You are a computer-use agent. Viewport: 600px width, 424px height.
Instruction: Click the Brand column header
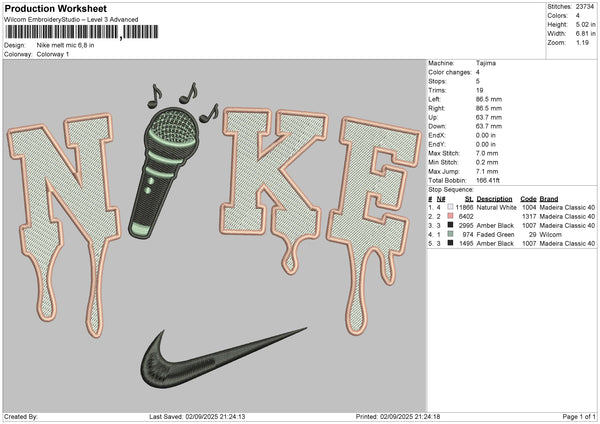(552, 198)
